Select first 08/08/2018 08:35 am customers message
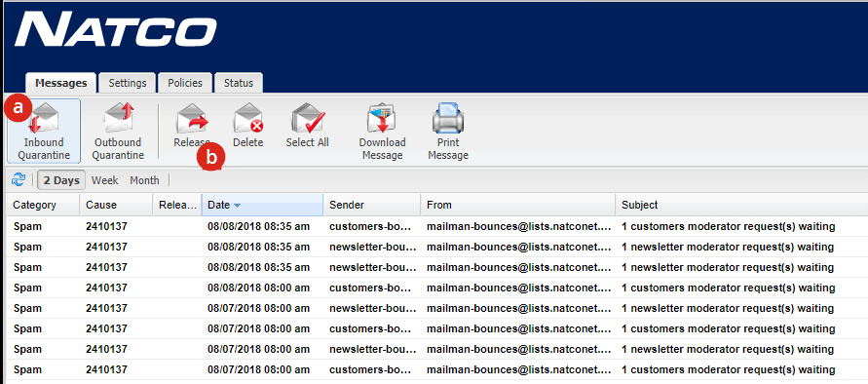Image resolution: width=868 pixels, height=384 pixels. click(437, 226)
